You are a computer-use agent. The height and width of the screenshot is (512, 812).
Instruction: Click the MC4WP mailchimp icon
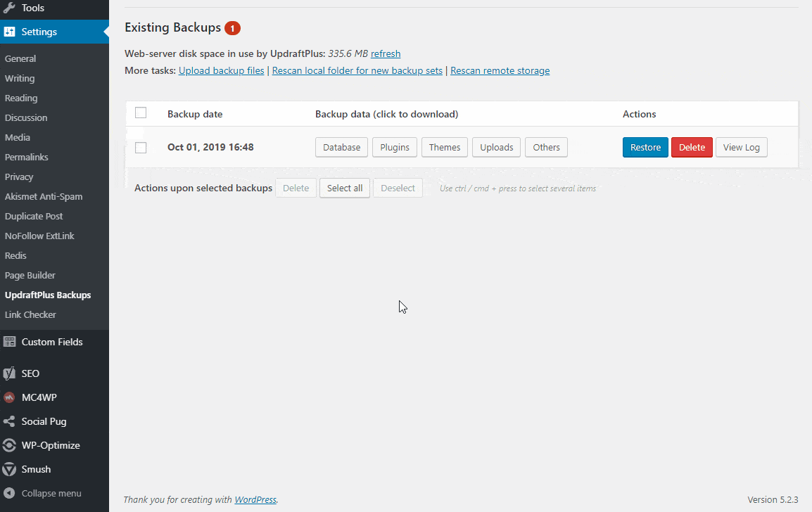point(9,397)
